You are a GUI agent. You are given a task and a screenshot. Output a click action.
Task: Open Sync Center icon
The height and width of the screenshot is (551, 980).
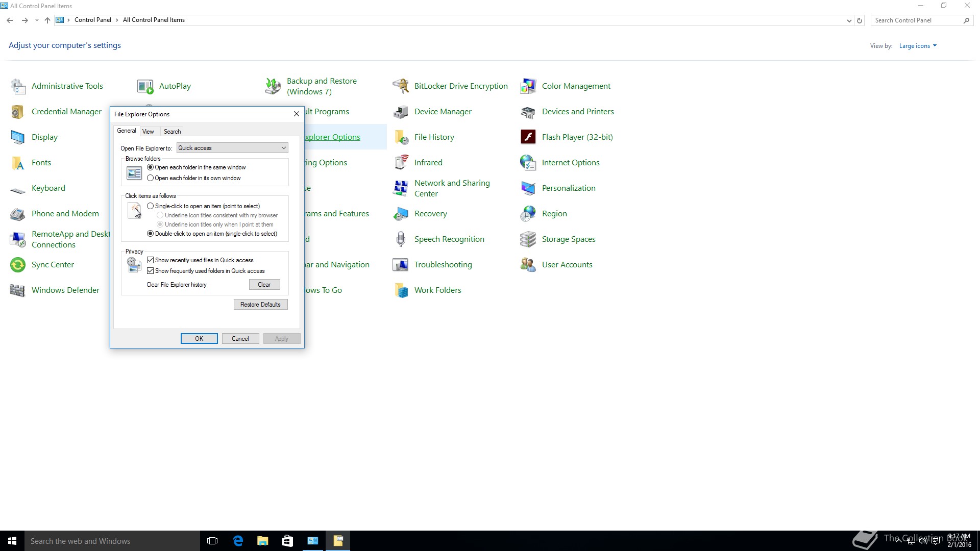18,265
